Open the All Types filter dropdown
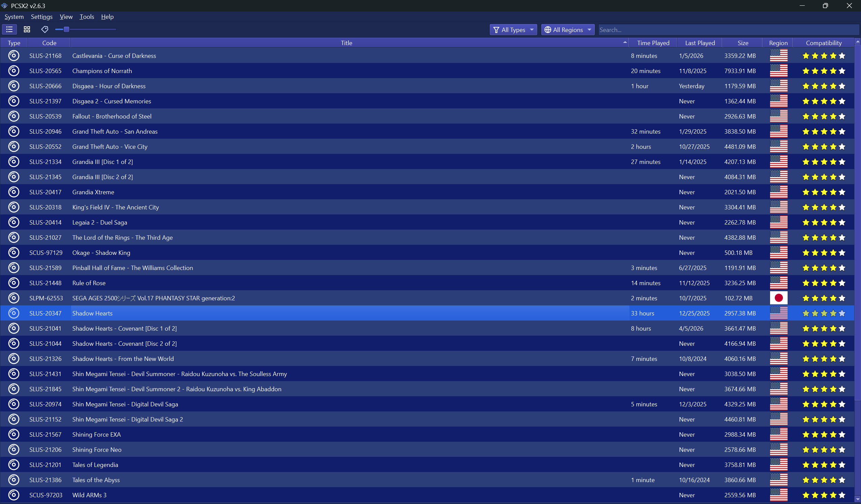 (x=513, y=30)
